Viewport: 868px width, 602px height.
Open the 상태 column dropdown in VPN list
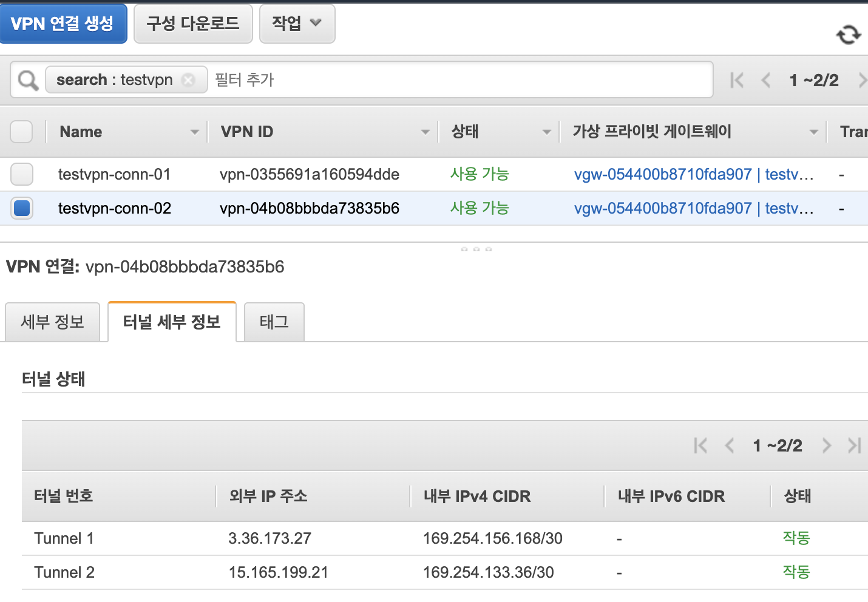tap(546, 132)
